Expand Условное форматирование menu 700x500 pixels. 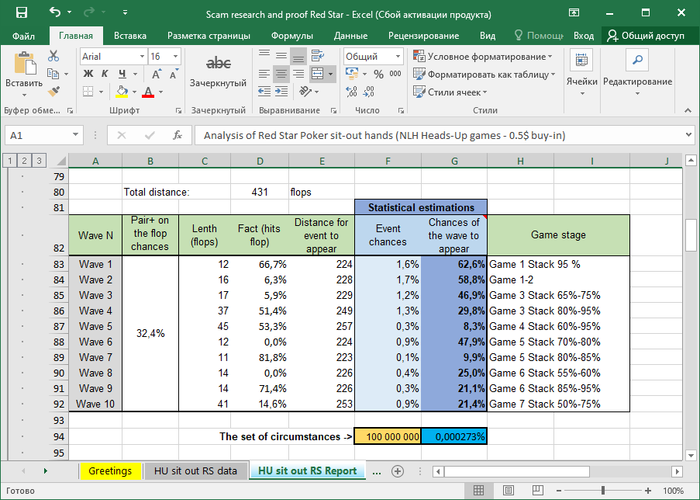(x=483, y=57)
